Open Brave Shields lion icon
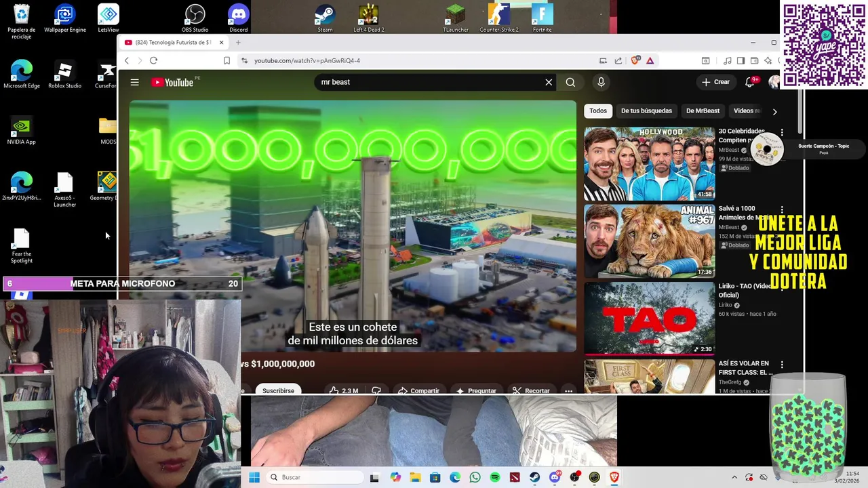 (635, 60)
